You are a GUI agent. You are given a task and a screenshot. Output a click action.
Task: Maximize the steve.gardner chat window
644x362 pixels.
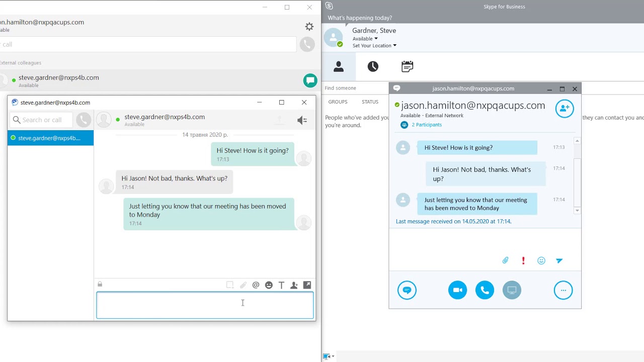pos(282,102)
